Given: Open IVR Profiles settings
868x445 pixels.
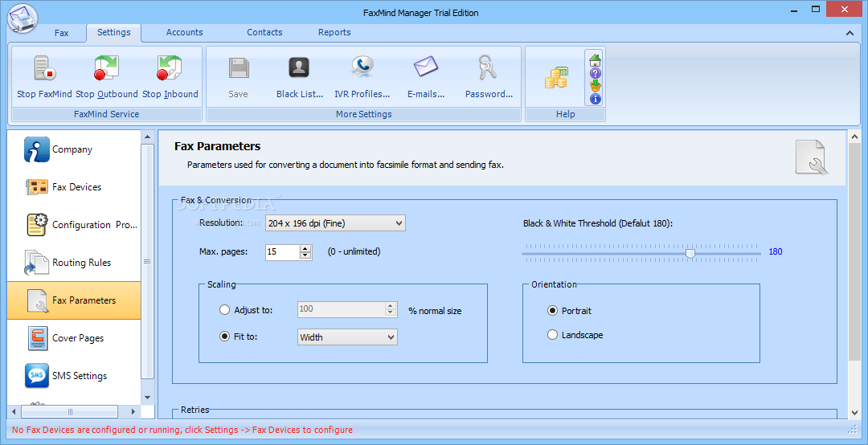Looking at the screenshot, I should pyautogui.click(x=362, y=68).
